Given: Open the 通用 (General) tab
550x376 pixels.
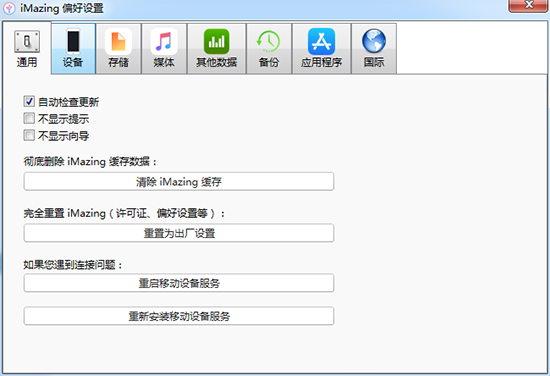Looking at the screenshot, I should click(x=27, y=48).
